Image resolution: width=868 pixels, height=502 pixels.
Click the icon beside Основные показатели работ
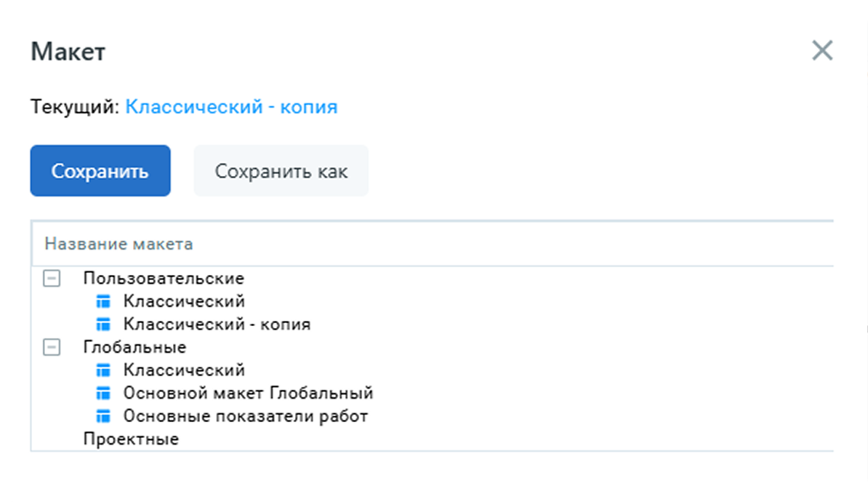(104, 415)
